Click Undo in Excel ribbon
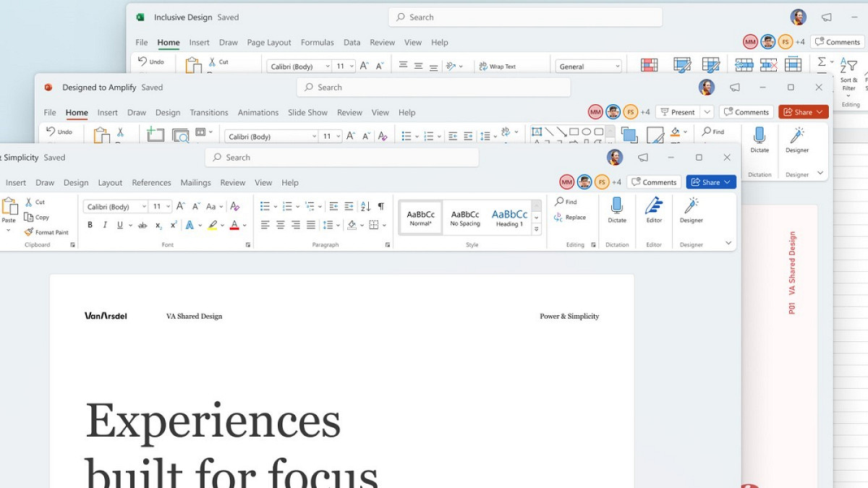This screenshot has height=488, width=868. click(x=151, y=61)
